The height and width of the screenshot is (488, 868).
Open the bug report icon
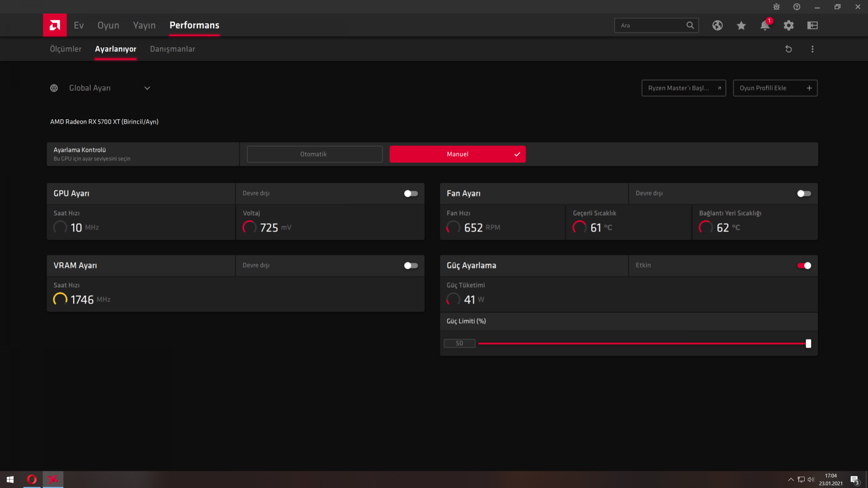[x=776, y=7]
